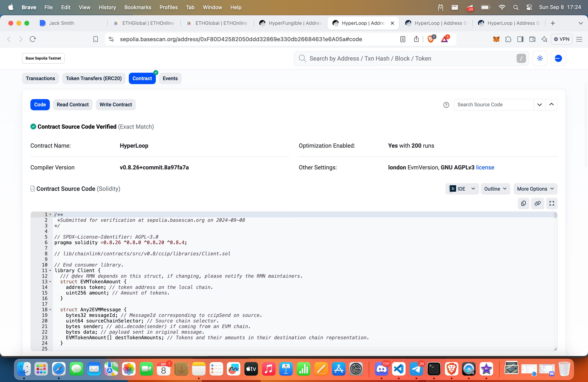Screen dimensions: 588x382
Task: Copy the contract source code to clipboard
Action: tap(523, 203)
